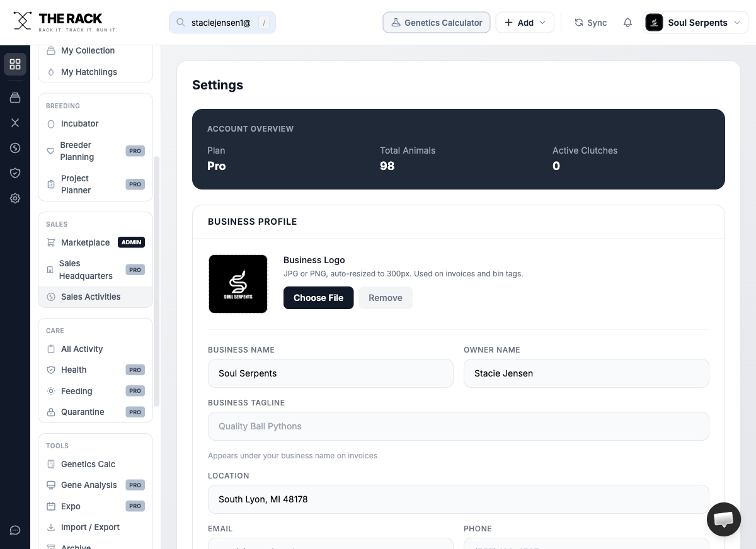Open My Hatchlings
The width and height of the screenshot is (756, 549).
click(96, 72)
